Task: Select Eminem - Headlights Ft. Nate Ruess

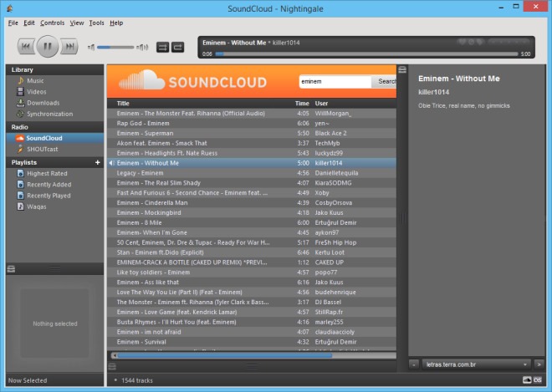Action: point(252,153)
